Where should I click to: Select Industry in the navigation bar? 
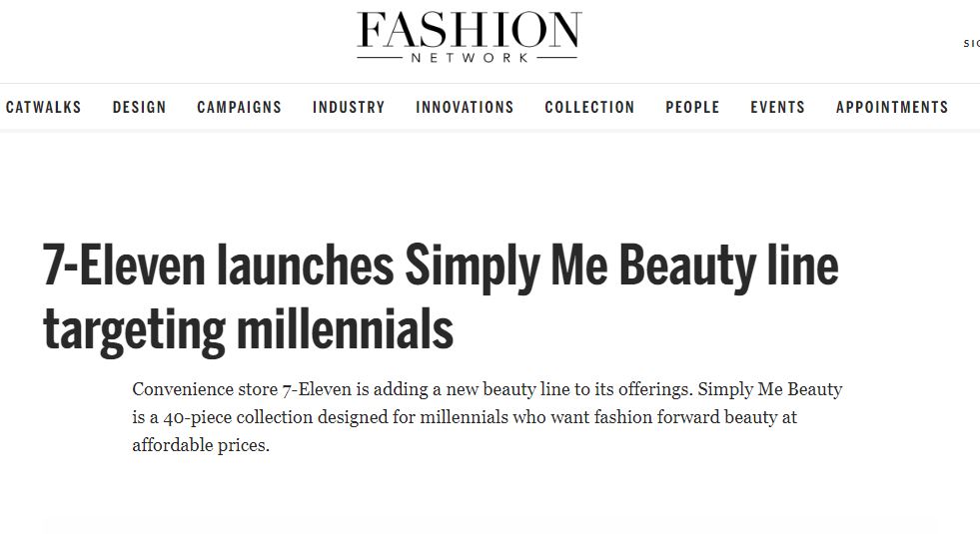click(349, 107)
